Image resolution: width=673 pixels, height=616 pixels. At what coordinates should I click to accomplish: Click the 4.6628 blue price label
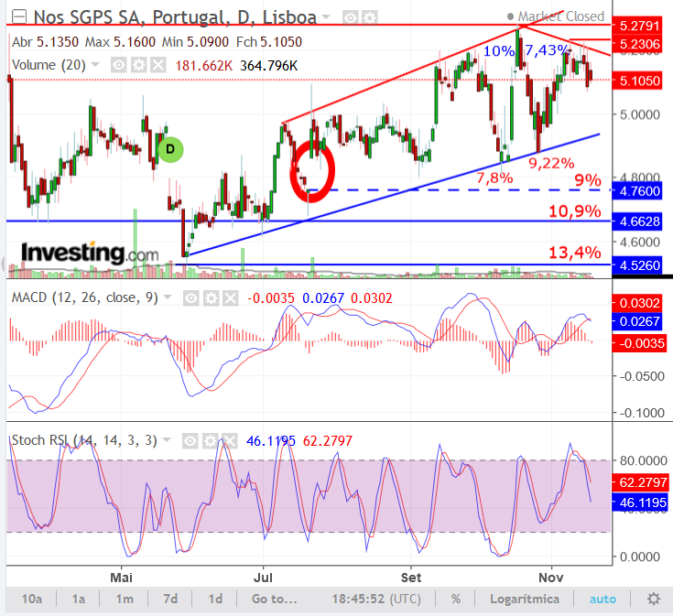[639, 222]
